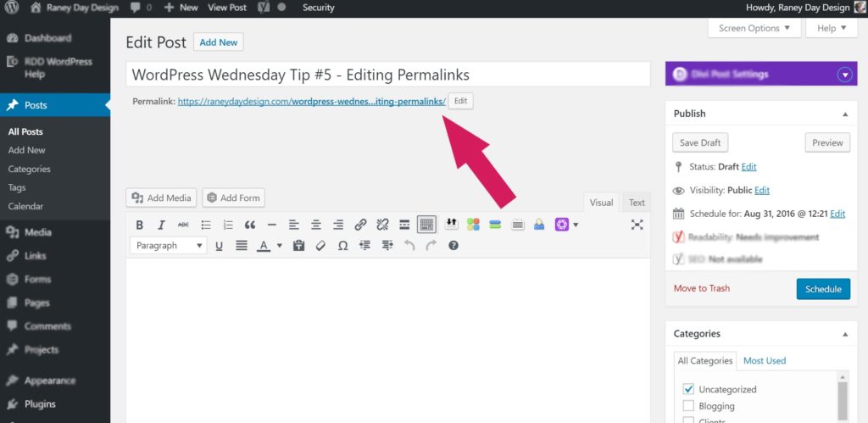
Task: Toggle Bold formatting in editor toolbar
Action: 140,225
